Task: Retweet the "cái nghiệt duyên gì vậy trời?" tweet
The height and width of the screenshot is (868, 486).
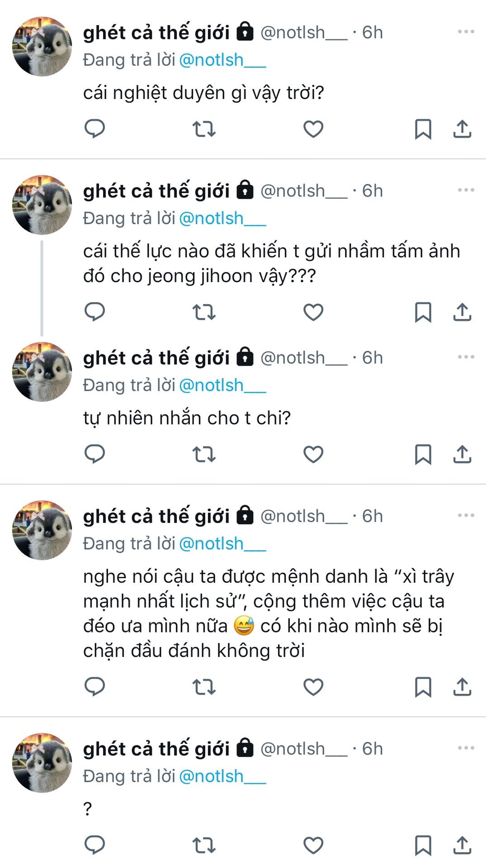Action: [204, 129]
